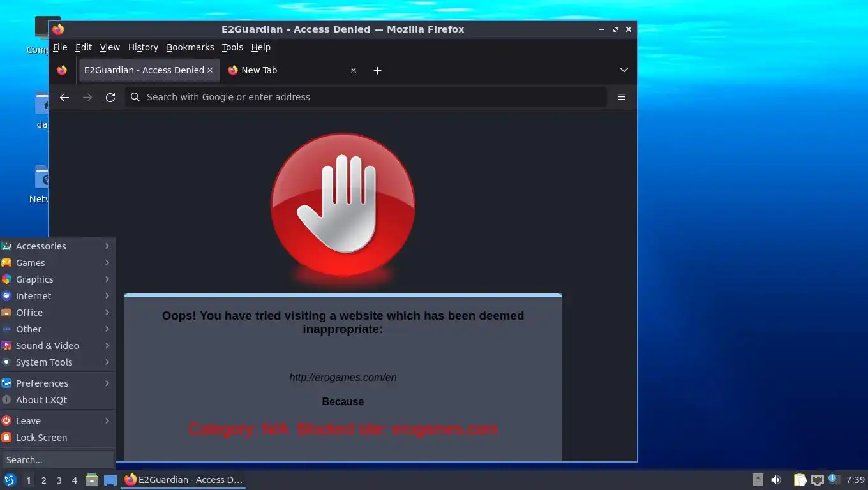The width and height of the screenshot is (868, 490).
Task: Go back with the back arrow
Action: tap(64, 97)
